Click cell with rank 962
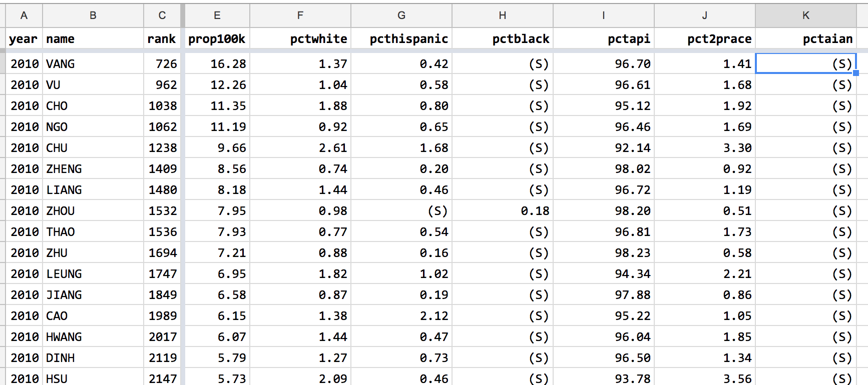Viewport: 868px width, 385px height. (162, 84)
